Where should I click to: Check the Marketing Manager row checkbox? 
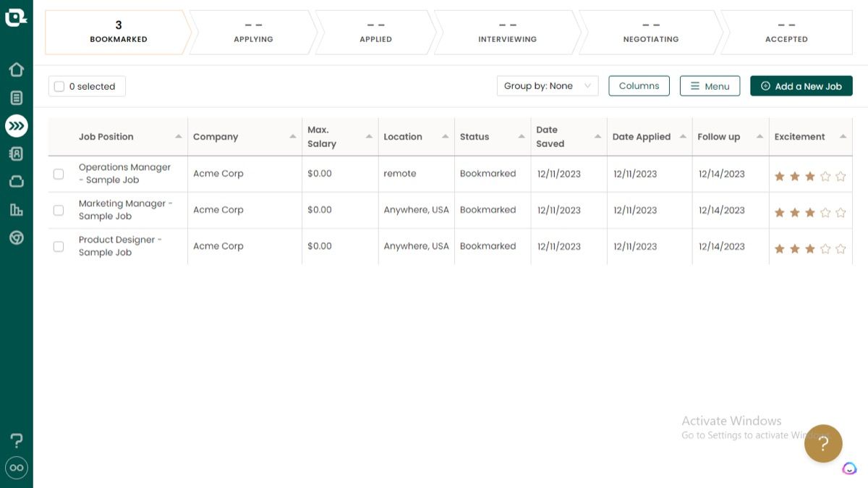pyautogui.click(x=59, y=210)
